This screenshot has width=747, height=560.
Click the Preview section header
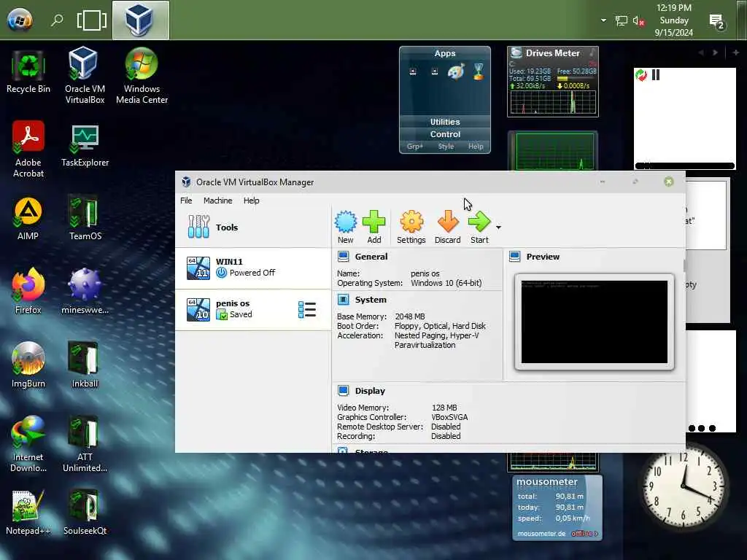tap(543, 257)
